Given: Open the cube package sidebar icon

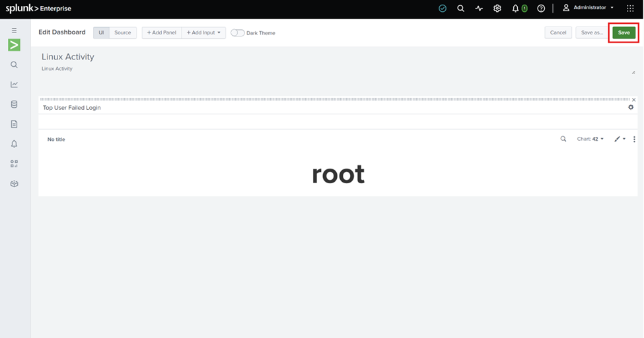Looking at the screenshot, I should click(x=14, y=184).
